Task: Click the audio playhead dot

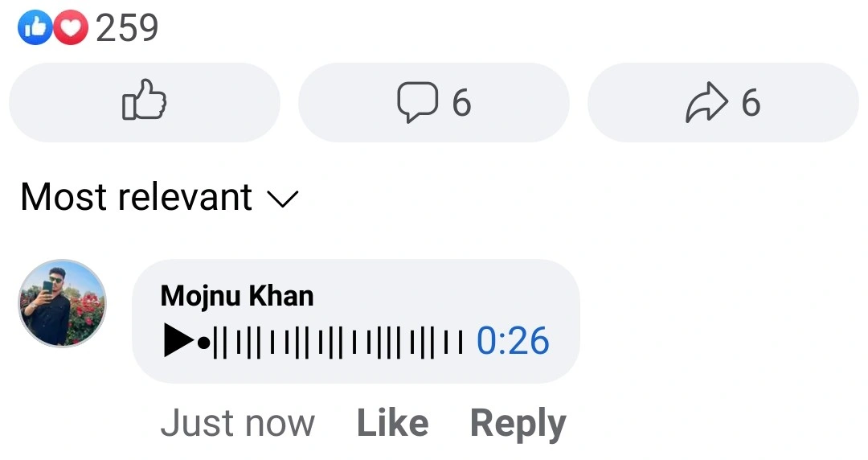Action: (203, 343)
